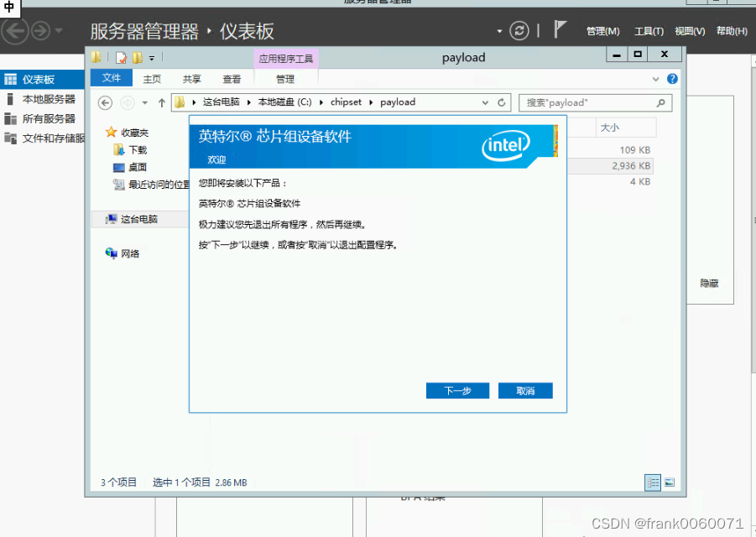
Task: Open 工具(T) menu in Server Manager
Action: coord(649,31)
